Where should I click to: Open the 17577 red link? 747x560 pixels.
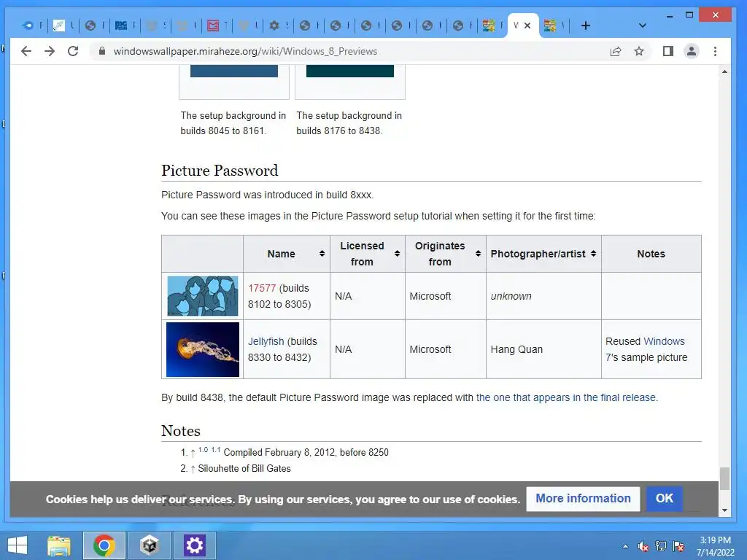click(x=262, y=288)
